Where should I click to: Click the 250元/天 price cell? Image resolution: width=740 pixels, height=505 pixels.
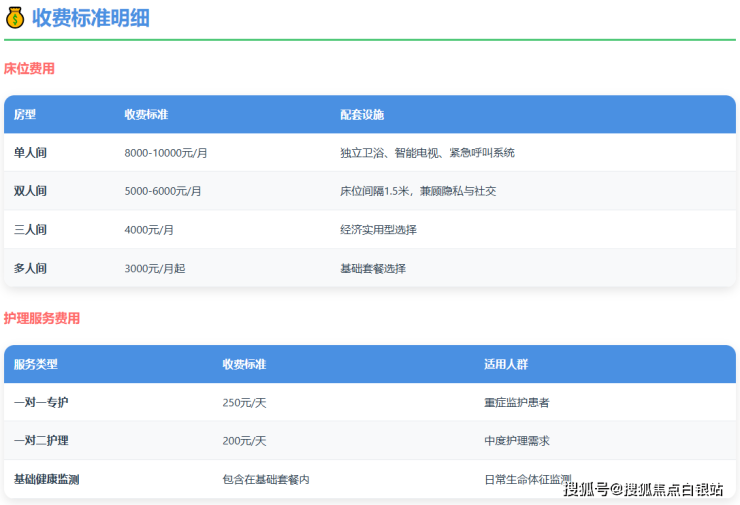(244, 402)
